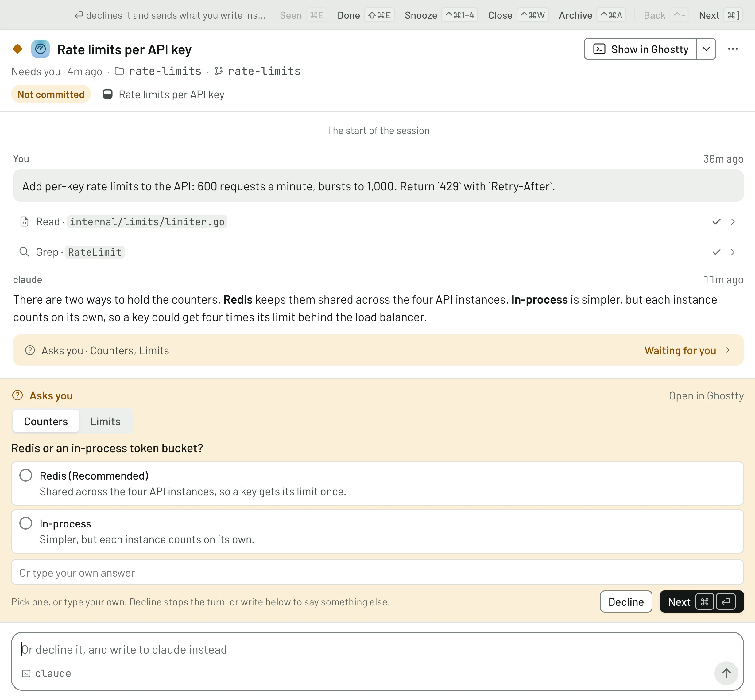
Task: Click Open in Ghostty link
Action: pyautogui.click(x=706, y=395)
